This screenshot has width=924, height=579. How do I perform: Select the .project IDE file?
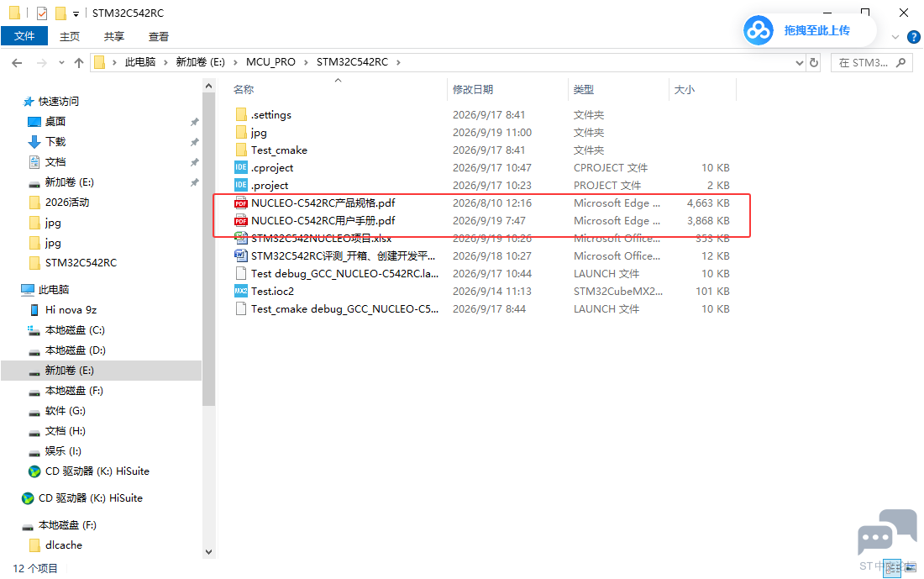[x=261, y=186]
